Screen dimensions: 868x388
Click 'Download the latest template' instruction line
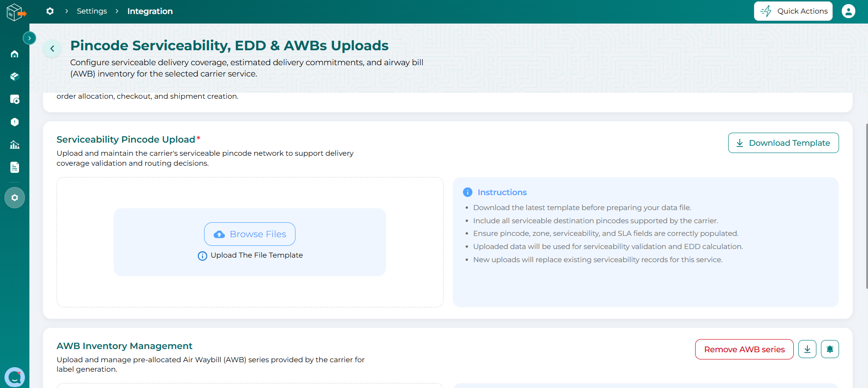pyautogui.click(x=582, y=207)
